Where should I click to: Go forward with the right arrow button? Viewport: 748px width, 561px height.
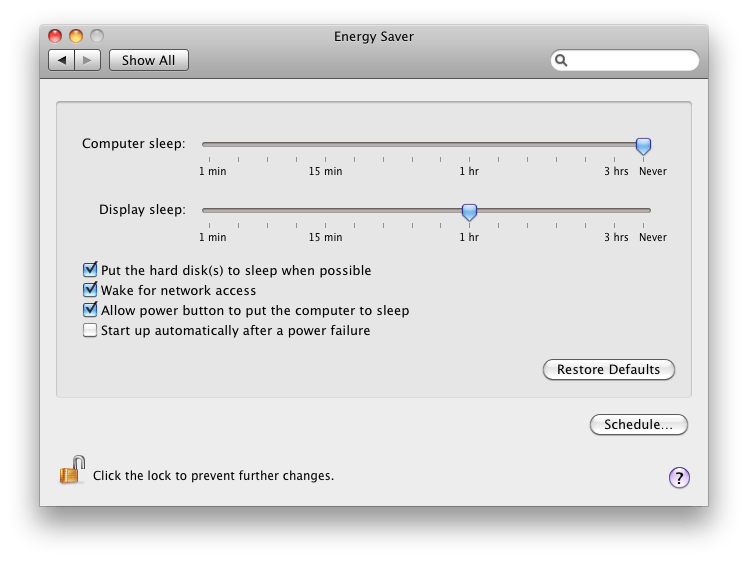pos(87,60)
